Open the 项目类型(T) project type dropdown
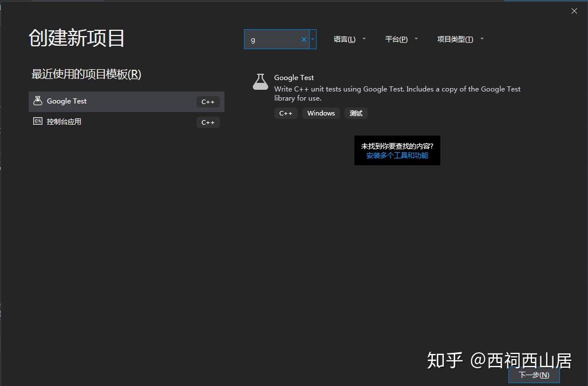The image size is (588, 386). pos(460,39)
